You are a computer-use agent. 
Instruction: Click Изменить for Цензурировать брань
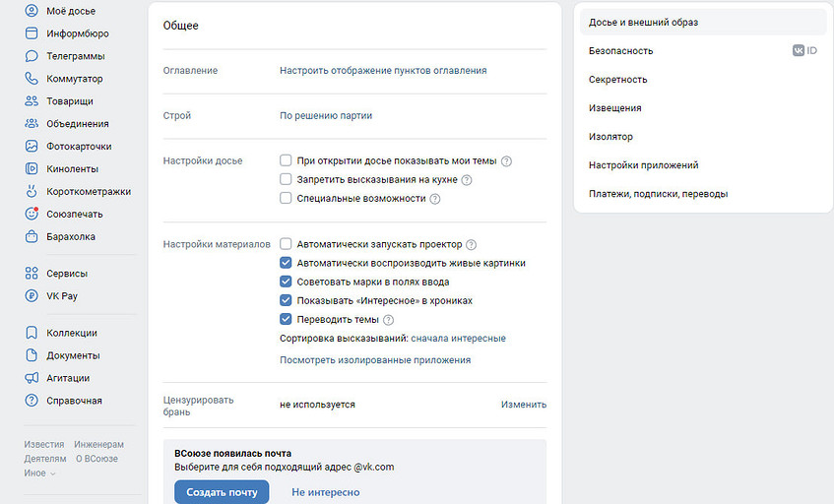[523, 405]
